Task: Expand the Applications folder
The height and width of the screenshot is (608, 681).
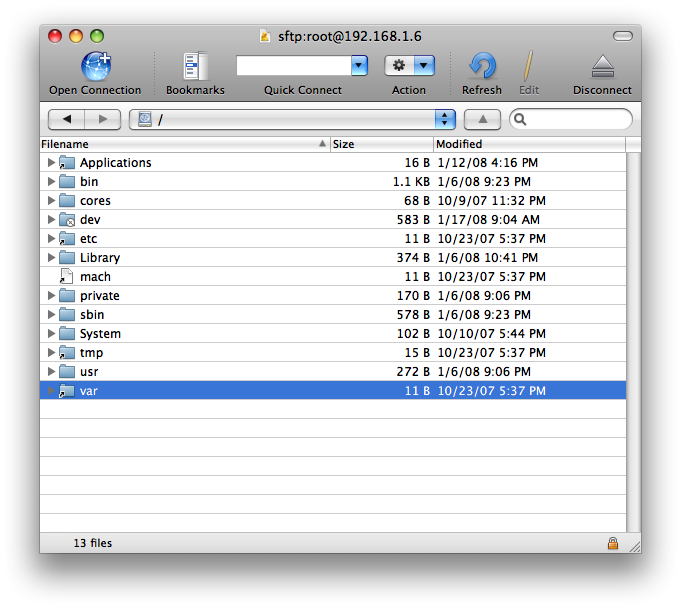Action: [x=51, y=162]
